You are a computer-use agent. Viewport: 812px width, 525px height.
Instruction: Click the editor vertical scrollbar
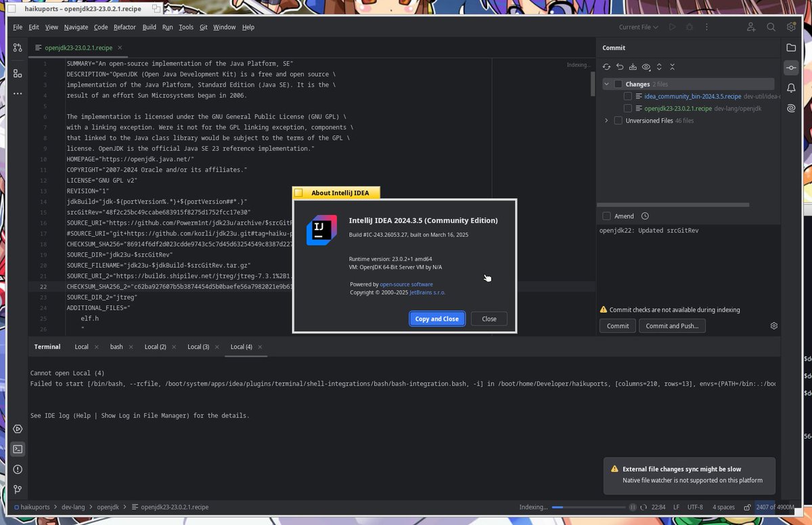[x=593, y=83]
